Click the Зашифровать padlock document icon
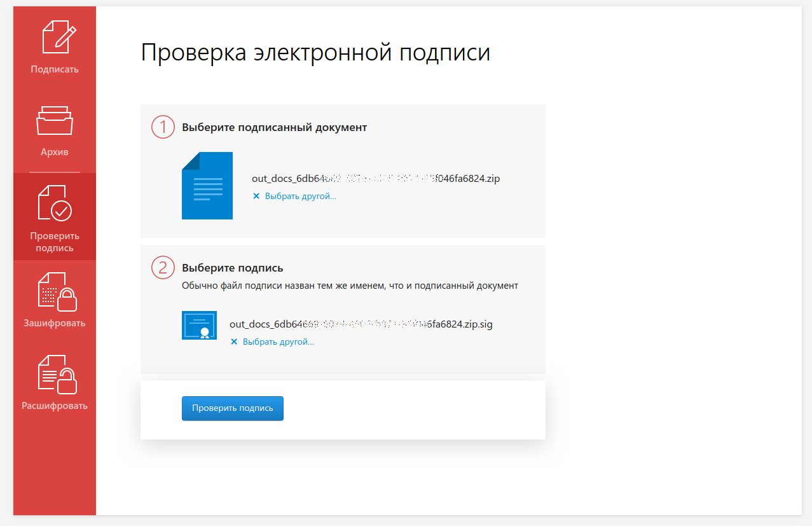The height and width of the screenshot is (526, 812). (x=57, y=291)
